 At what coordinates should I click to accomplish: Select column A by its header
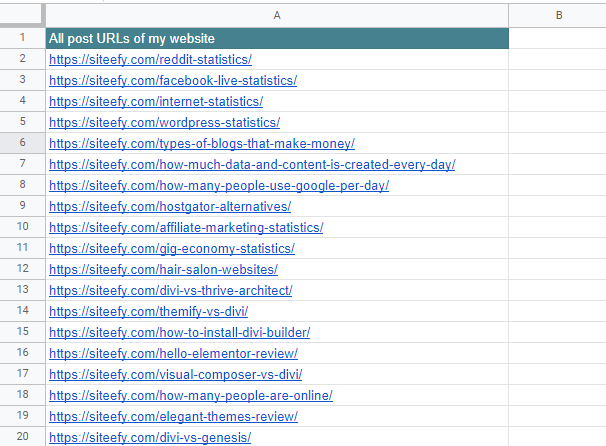click(276, 15)
